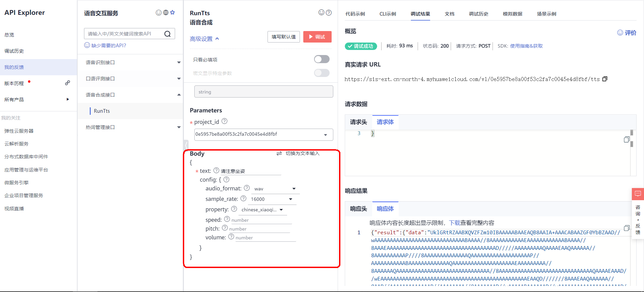This screenshot has width=644, height=292.
Task: Run the API with the red 调试 button
Action: (x=317, y=37)
